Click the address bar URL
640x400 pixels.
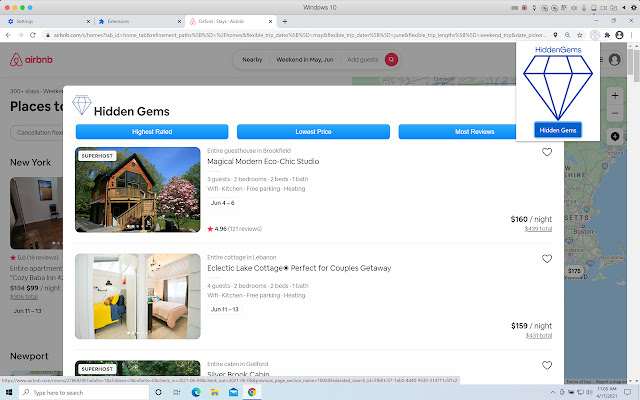300,35
